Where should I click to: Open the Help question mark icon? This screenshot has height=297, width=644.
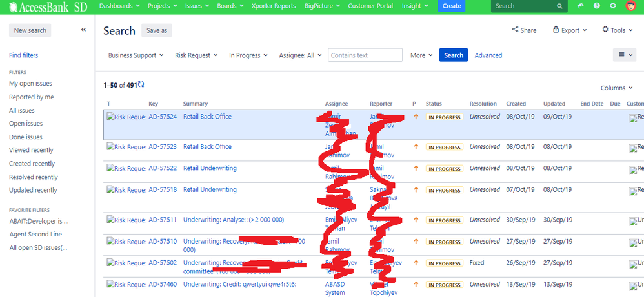597,6
